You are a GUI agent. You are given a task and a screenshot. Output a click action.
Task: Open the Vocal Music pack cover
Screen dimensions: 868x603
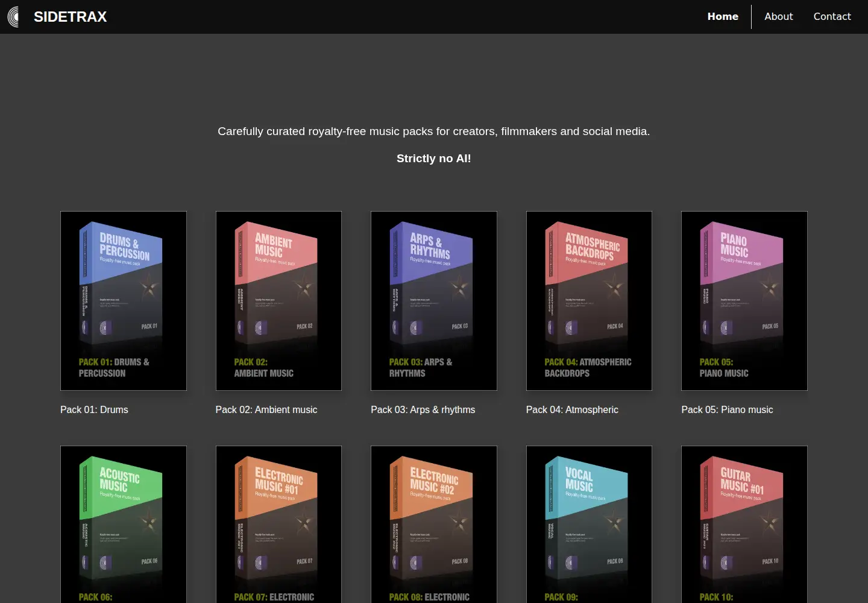589,525
